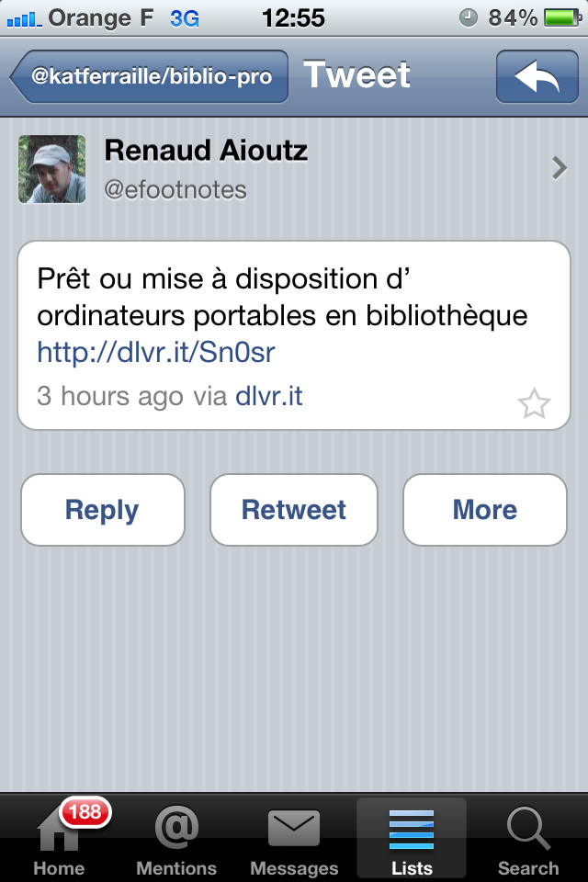Tap the battery icon in status bar
Screen dimensions: 588x882
click(x=560, y=17)
